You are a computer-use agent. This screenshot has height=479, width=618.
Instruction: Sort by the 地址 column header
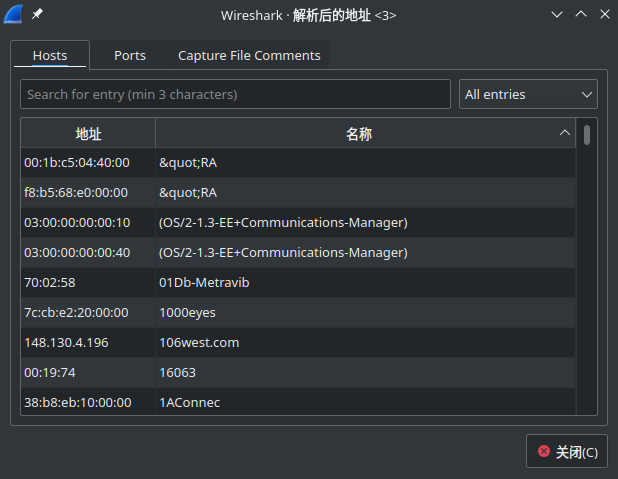pos(88,134)
